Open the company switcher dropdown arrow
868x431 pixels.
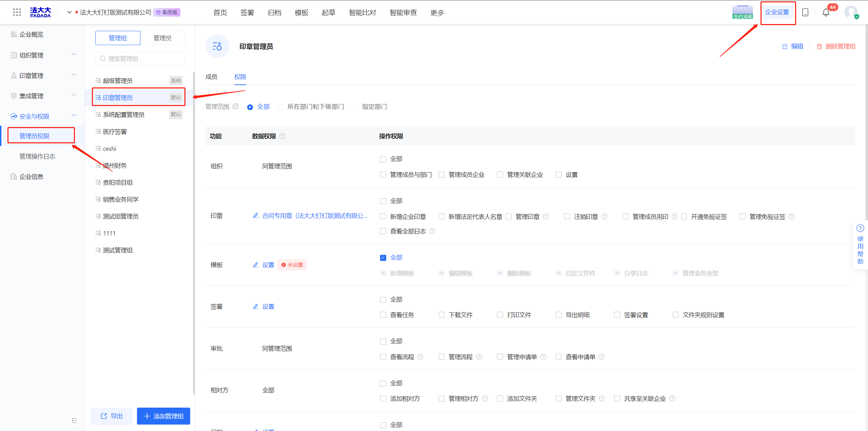tap(69, 13)
